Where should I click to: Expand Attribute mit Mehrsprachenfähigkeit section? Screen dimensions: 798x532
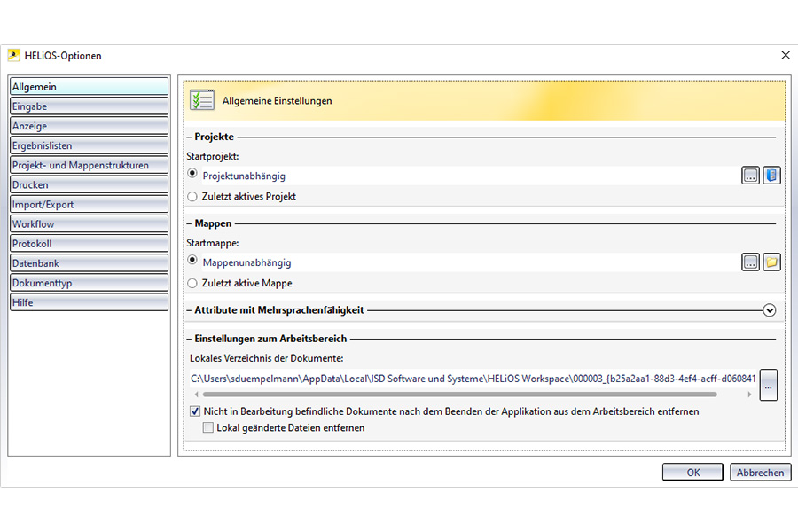[x=769, y=310]
